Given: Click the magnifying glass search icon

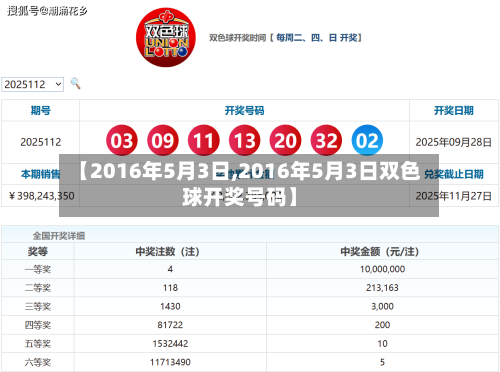Looking at the screenshot, I should pos(75,83).
